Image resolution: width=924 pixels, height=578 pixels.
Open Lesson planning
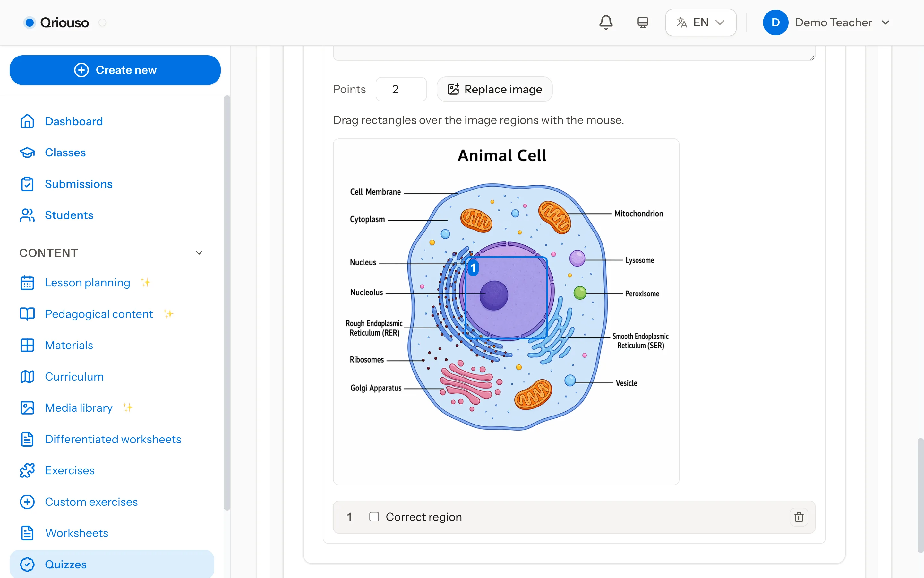coord(88,283)
